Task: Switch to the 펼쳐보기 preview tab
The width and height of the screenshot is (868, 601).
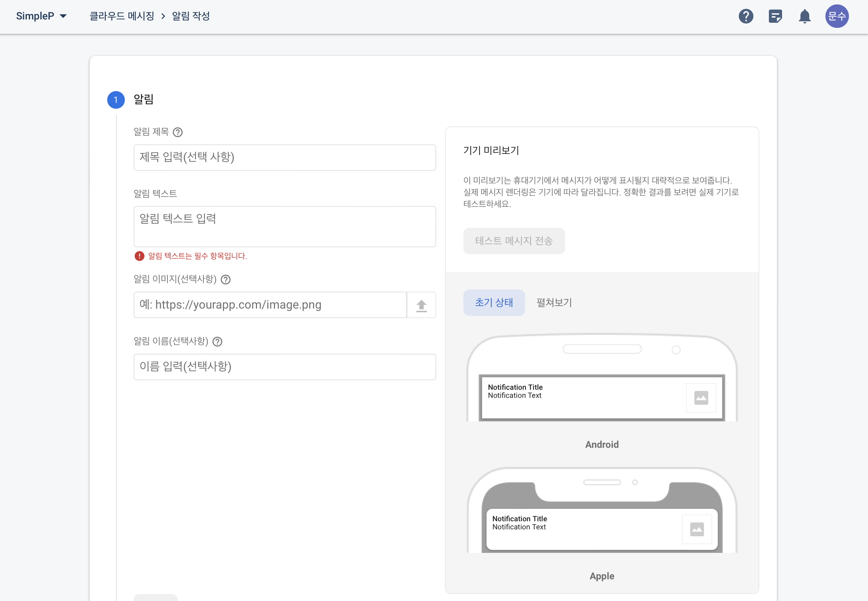Action: tap(554, 303)
